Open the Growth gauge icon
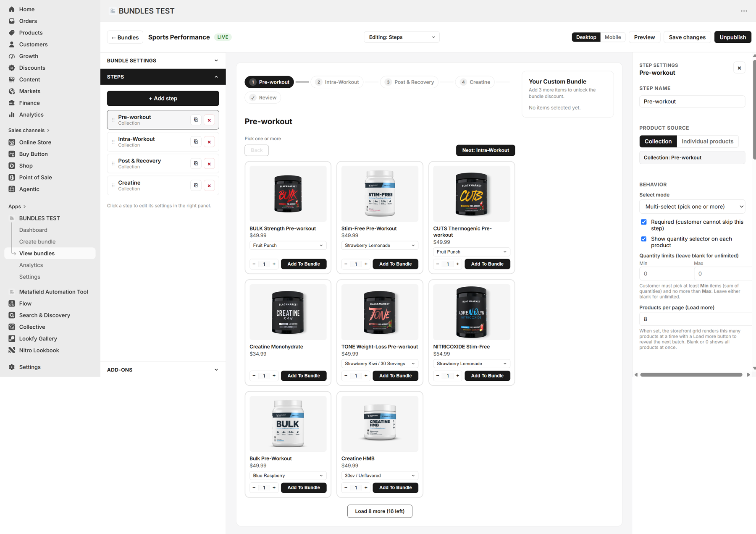Viewport: 756px width, 534px height. [x=12, y=56]
